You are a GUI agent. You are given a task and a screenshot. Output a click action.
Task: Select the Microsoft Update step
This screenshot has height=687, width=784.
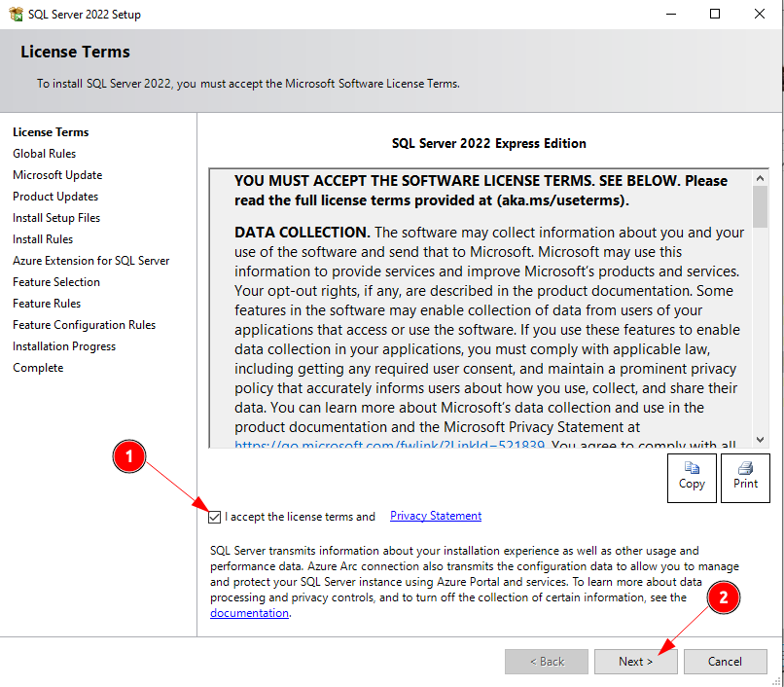[57, 175]
